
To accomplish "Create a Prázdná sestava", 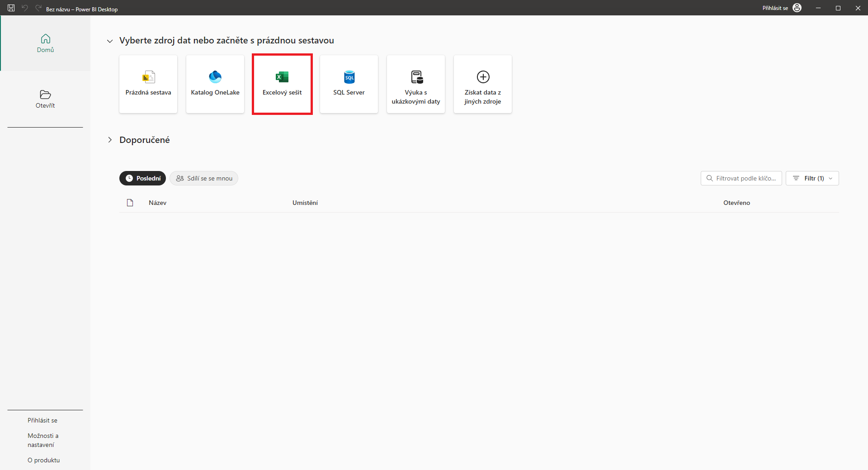I will point(148,84).
